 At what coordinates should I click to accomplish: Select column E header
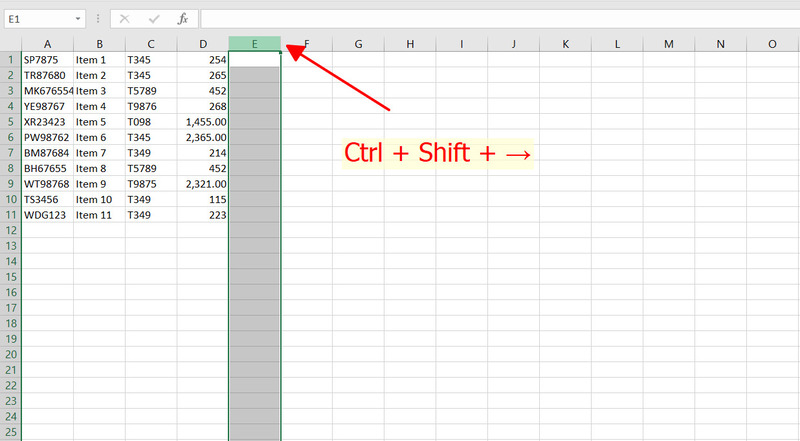point(254,44)
